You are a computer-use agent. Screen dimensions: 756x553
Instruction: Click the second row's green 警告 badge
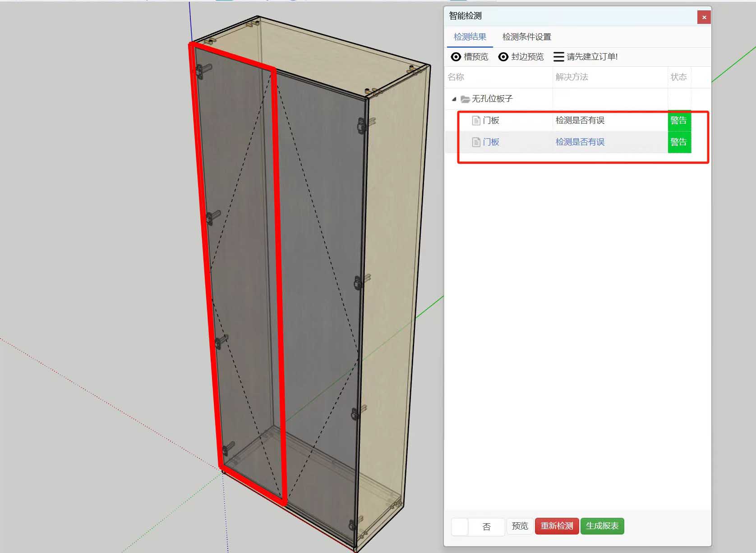coord(679,142)
